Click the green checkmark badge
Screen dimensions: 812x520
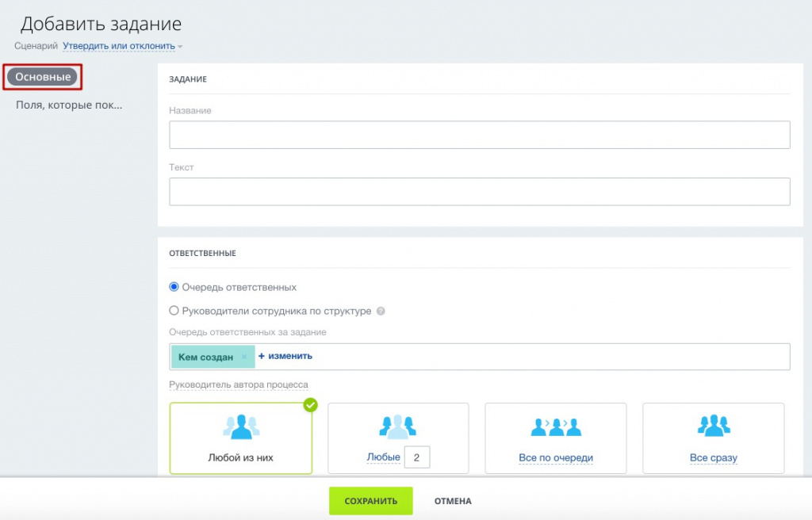point(310,405)
